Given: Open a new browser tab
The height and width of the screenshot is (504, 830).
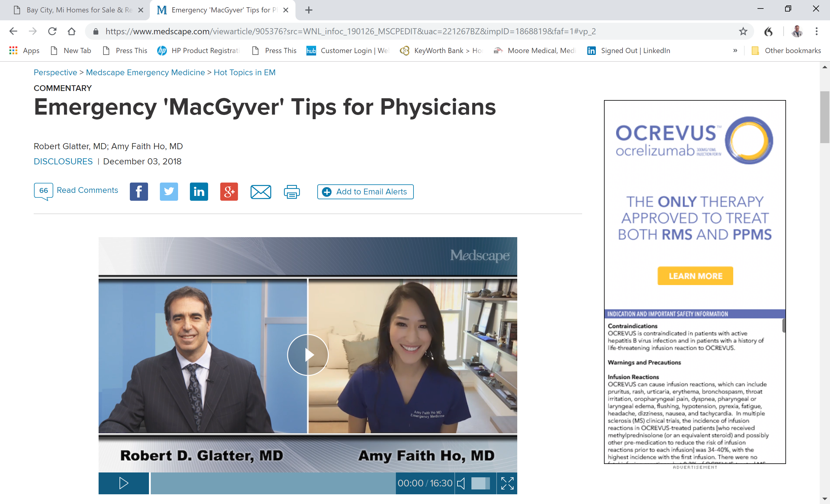Looking at the screenshot, I should (309, 10).
